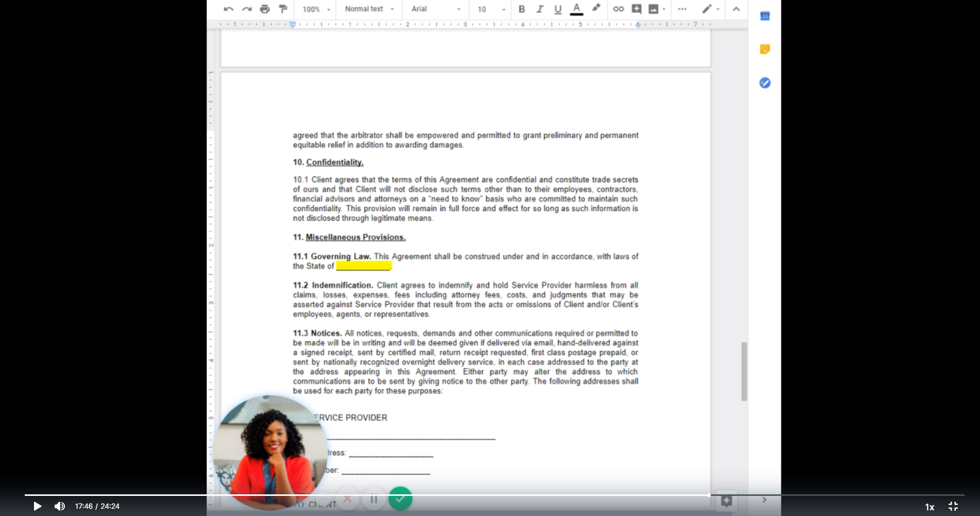Exit fullscreen video mode
980x516 pixels.
(x=953, y=506)
